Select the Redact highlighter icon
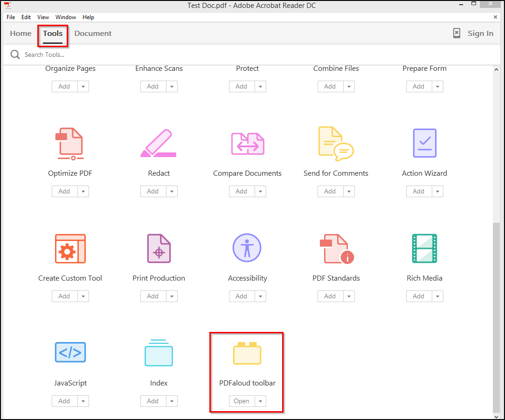This screenshot has width=505, height=420. click(x=159, y=143)
